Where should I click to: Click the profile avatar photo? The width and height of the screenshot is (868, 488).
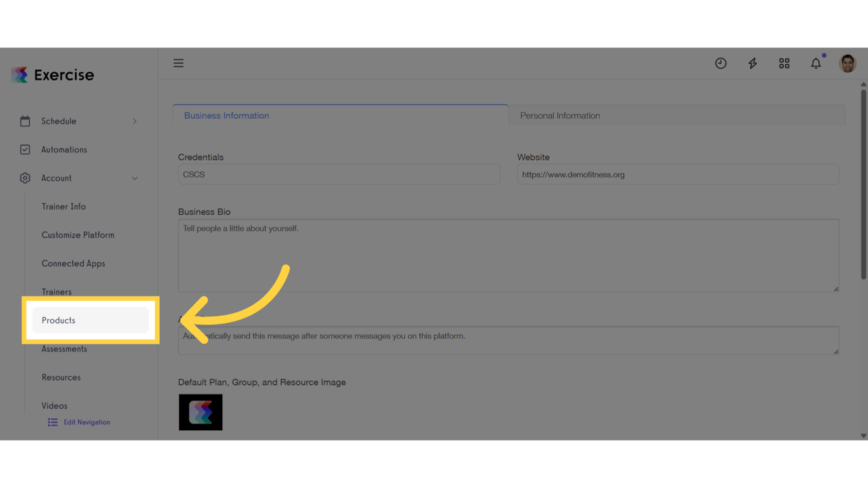(x=848, y=63)
